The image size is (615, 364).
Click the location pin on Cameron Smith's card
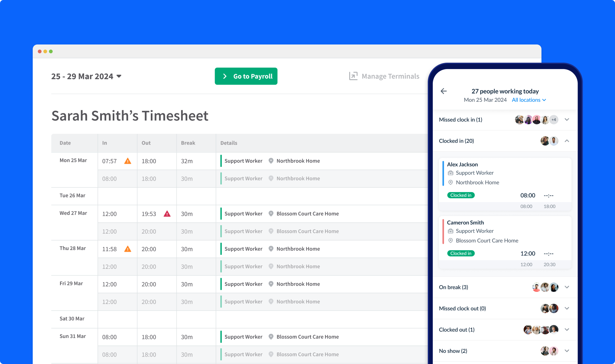[x=450, y=241]
